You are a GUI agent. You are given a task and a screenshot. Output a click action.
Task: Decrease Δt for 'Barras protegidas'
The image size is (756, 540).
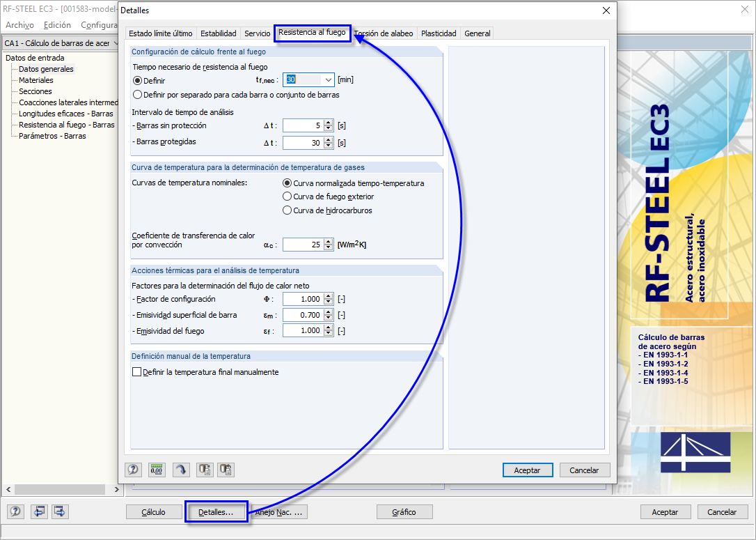pyautogui.click(x=329, y=146)
